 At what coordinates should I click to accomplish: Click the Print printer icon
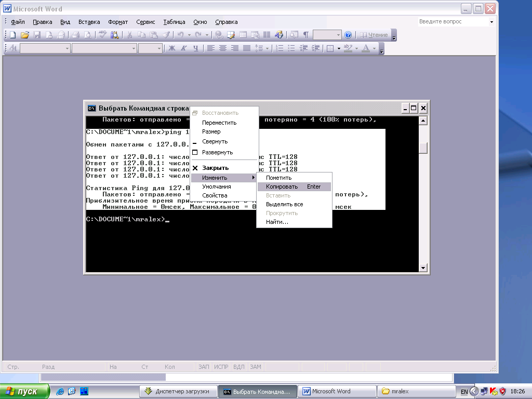tap(76, 35)
